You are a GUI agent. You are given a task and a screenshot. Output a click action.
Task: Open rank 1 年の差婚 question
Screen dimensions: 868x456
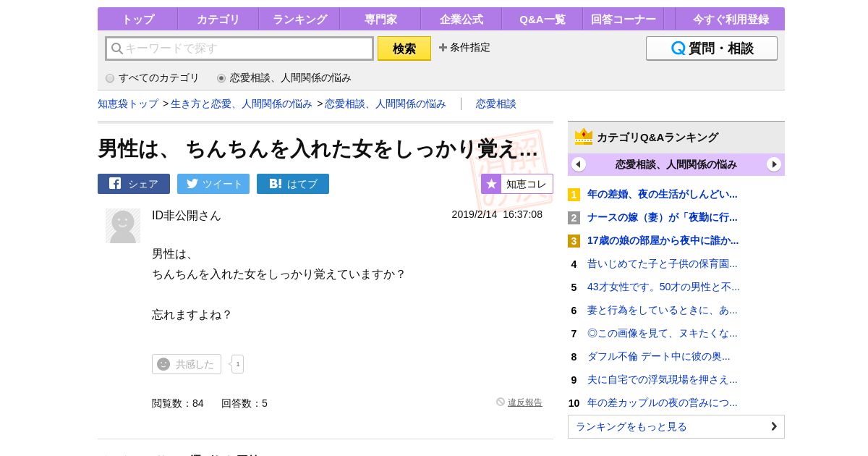[x=663, y=194]
